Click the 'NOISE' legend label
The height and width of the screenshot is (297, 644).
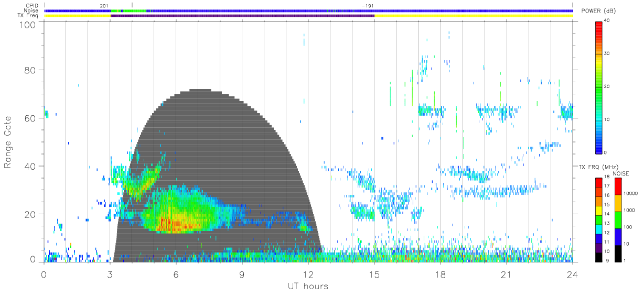coord(621,174)
